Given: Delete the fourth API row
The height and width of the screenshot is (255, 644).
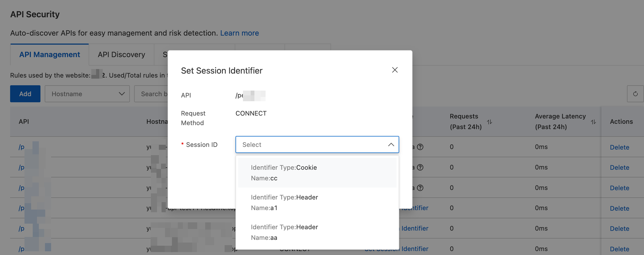Looking at the screenshot, I should pos(619,208).
